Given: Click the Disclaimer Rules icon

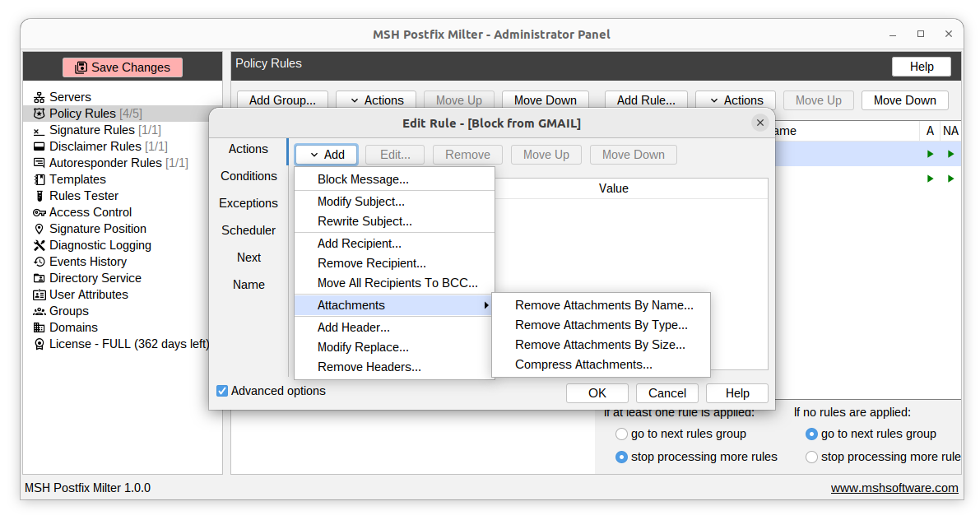Looking at the screenshot, I should click(x=39, y=146).
